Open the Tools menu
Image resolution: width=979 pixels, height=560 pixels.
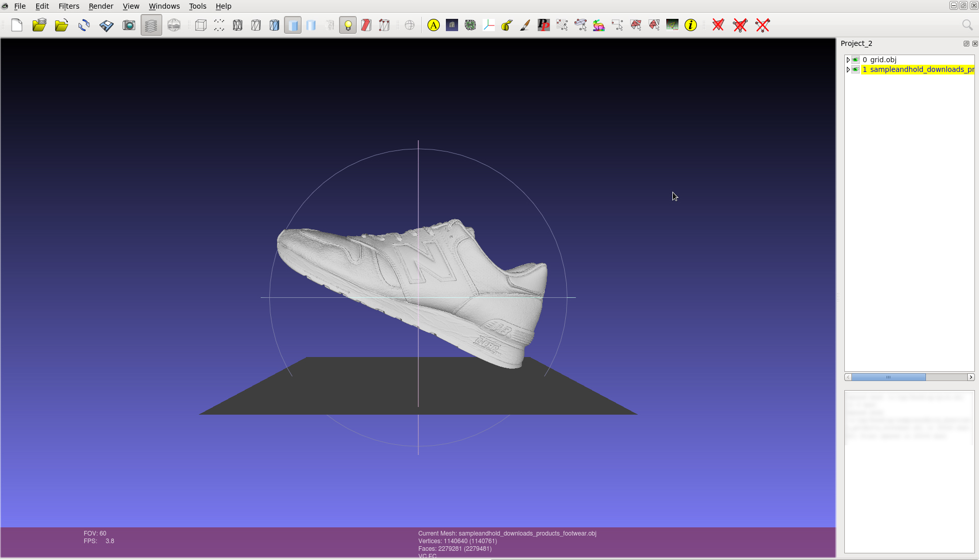tap(197, 6)
